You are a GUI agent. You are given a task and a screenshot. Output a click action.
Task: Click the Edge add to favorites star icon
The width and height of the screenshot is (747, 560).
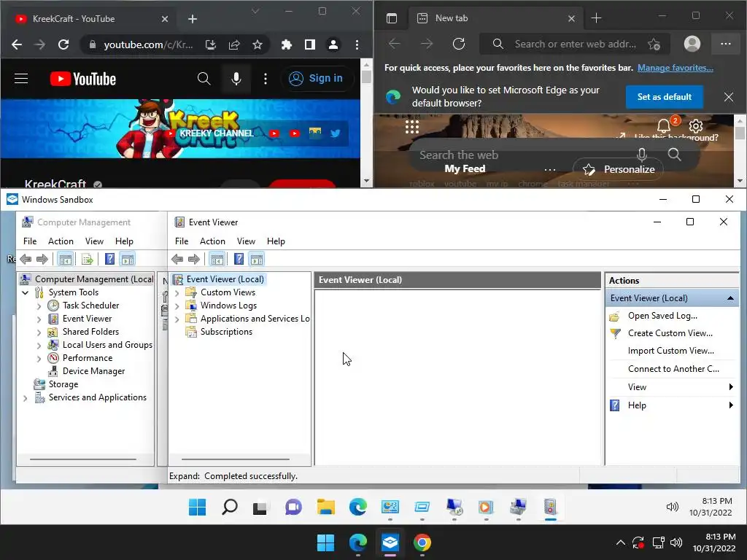654,44
